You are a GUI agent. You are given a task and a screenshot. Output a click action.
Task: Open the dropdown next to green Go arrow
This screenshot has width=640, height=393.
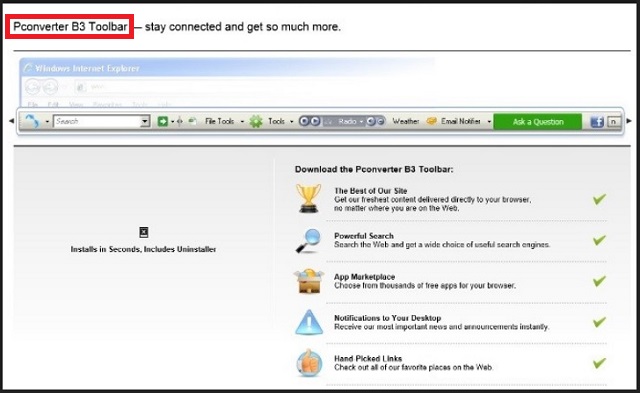(x=173, y=122)
